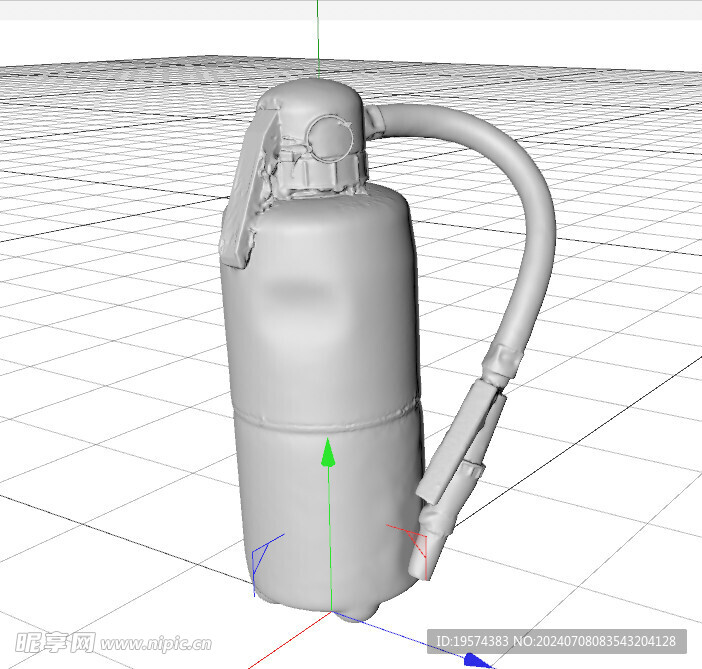This screenshot has height=669, width=702.
Task: Click the round pressure gauge on extinguisher
Action: 330,138
